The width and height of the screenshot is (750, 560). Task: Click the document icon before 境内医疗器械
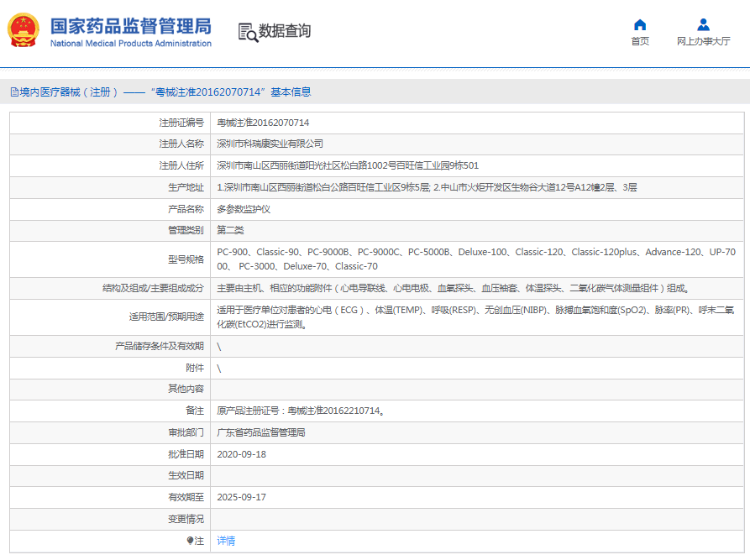(x=14, y=92)
